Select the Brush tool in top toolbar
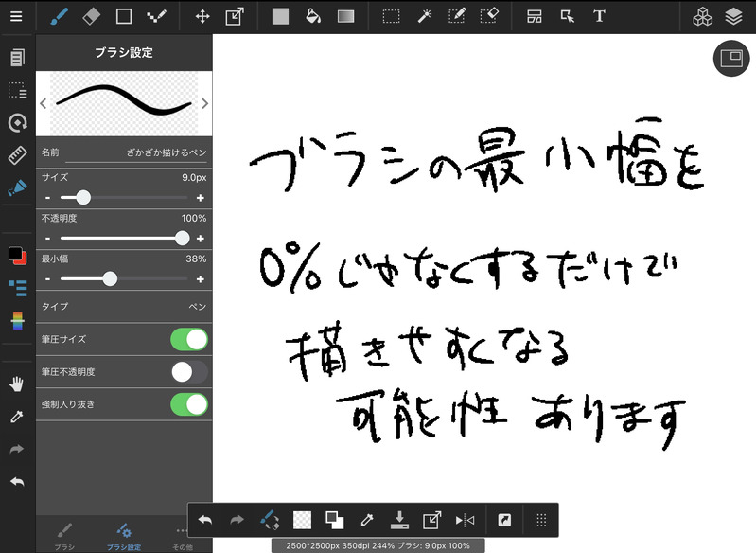The width and height of the screenshot is (756, 553). (x=60, y=16)
